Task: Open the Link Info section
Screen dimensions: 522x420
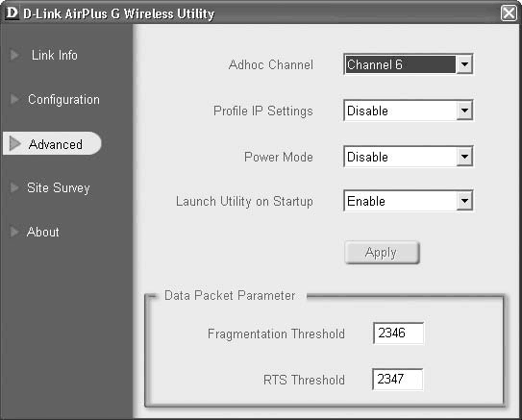Action: pos(55,55)
